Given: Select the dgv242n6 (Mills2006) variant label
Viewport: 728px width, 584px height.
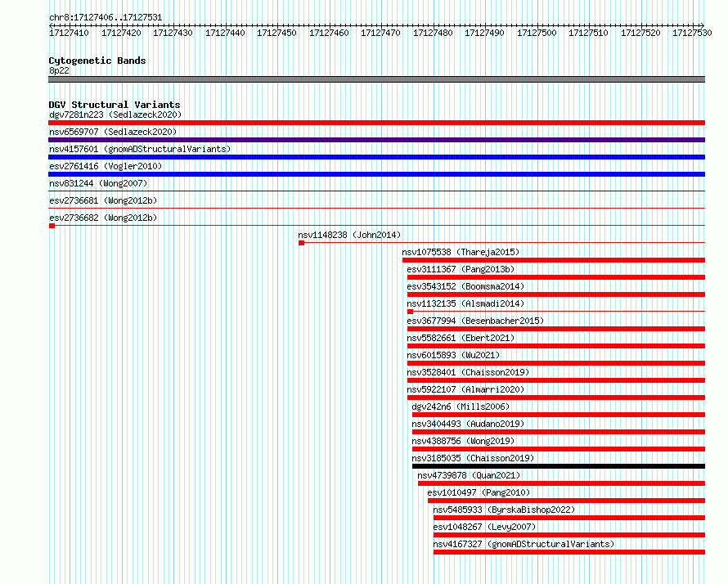Looking at the screenshot, I should (461, 407).
